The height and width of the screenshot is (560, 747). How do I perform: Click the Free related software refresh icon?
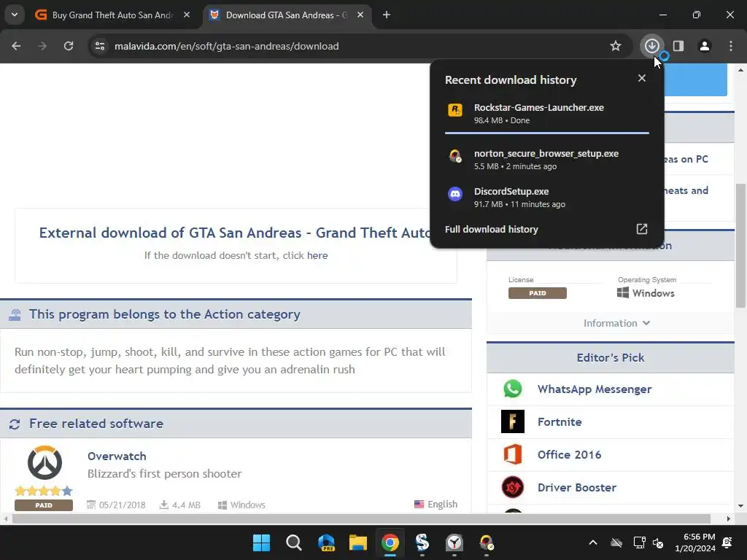tap(15, 424)
